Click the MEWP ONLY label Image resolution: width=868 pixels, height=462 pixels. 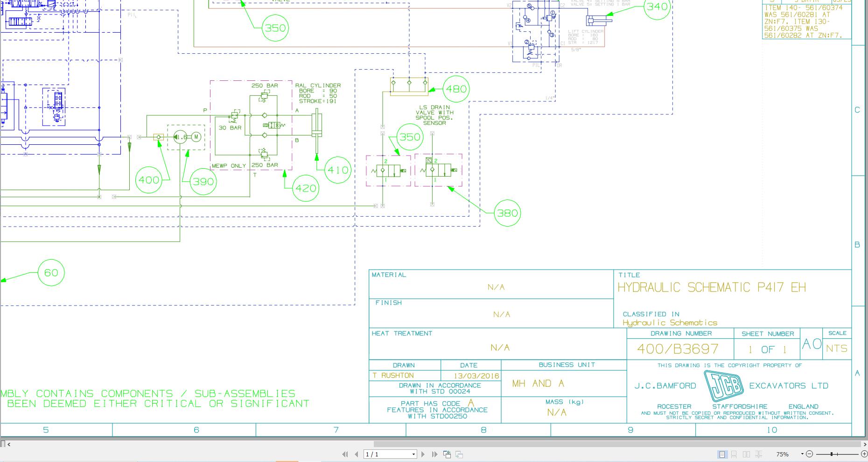(229, 166)
